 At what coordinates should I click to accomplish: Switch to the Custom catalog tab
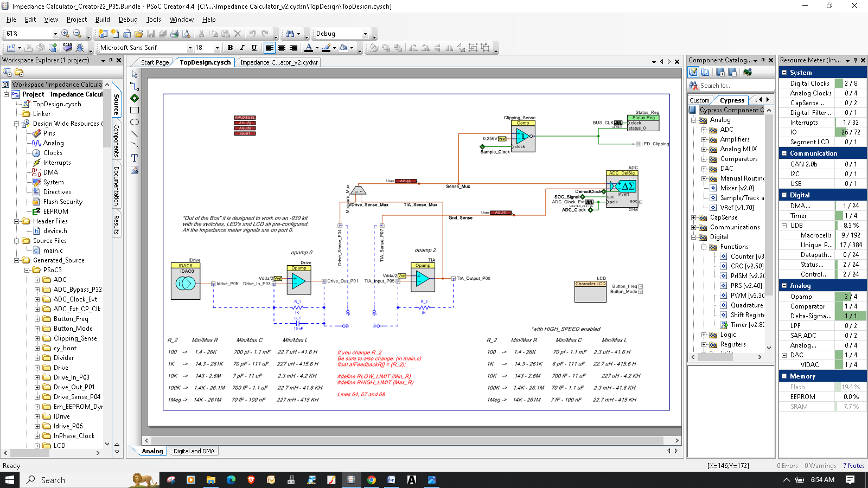click(x=699, y=100)
